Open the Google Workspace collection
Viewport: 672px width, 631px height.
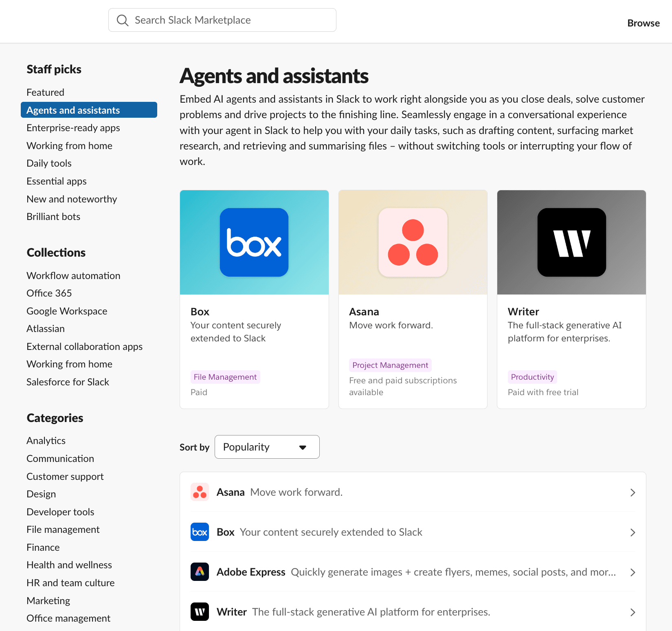[67, 311]
